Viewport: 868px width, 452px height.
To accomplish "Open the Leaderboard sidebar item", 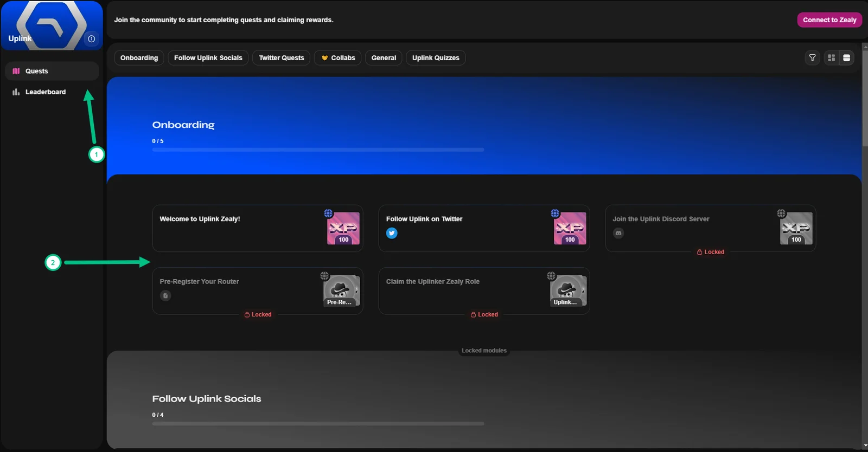I will 52,92.
